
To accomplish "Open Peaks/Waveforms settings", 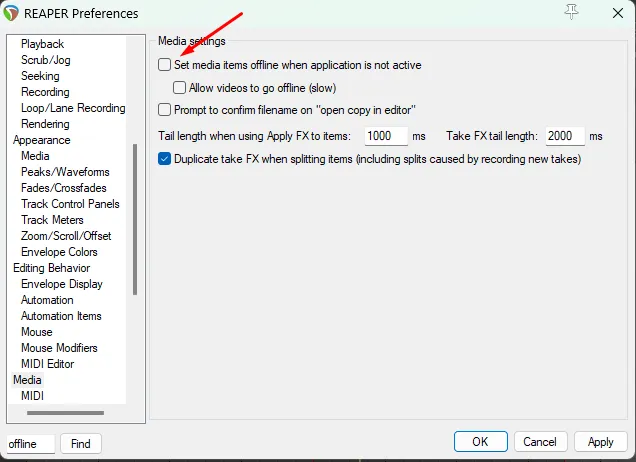I will (x=65, y=172).
